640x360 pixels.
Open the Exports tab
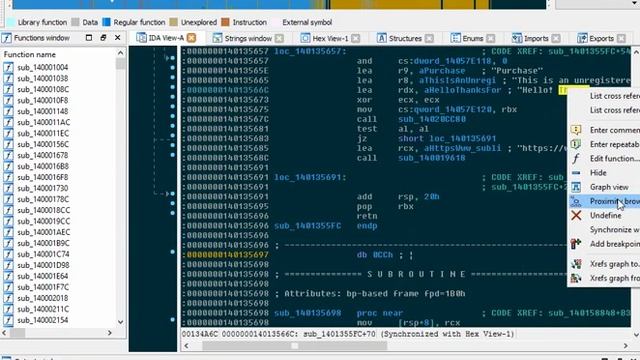601,38
